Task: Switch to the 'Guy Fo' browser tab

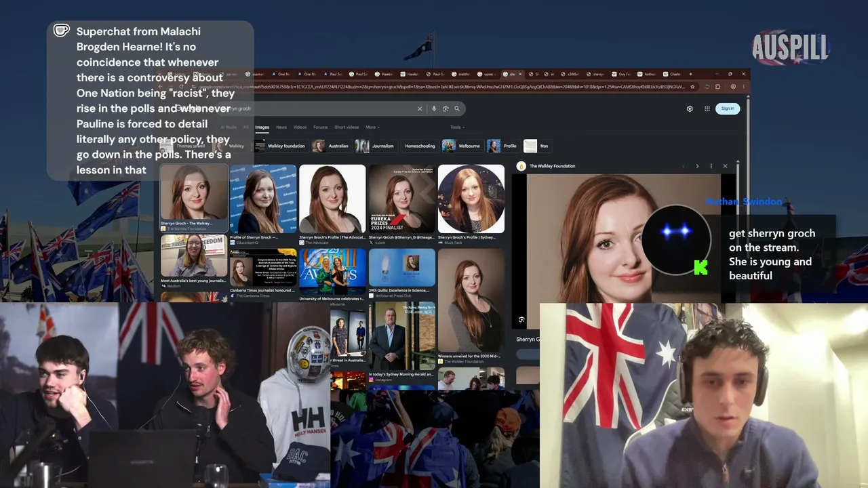Action: pos(623,74)
